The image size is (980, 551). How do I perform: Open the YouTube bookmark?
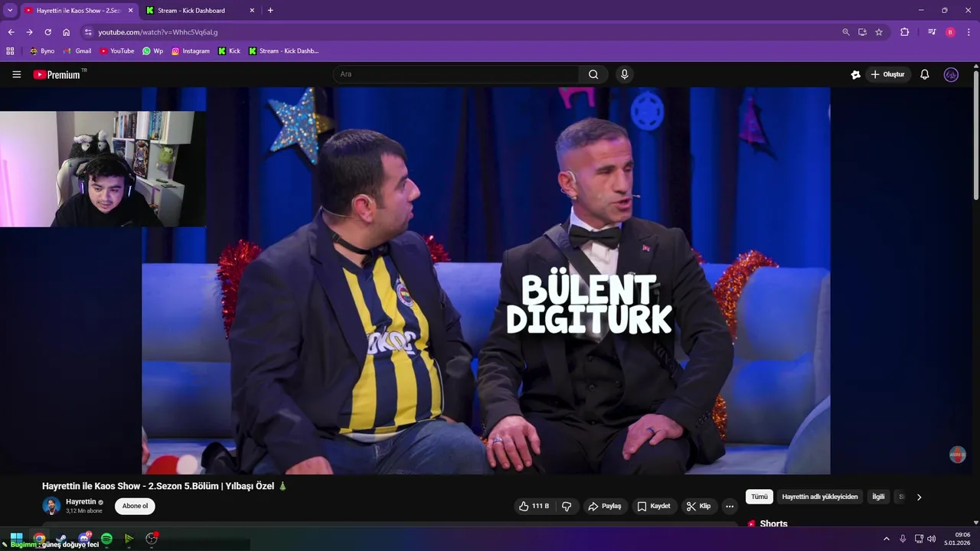[x=116, y=51]
